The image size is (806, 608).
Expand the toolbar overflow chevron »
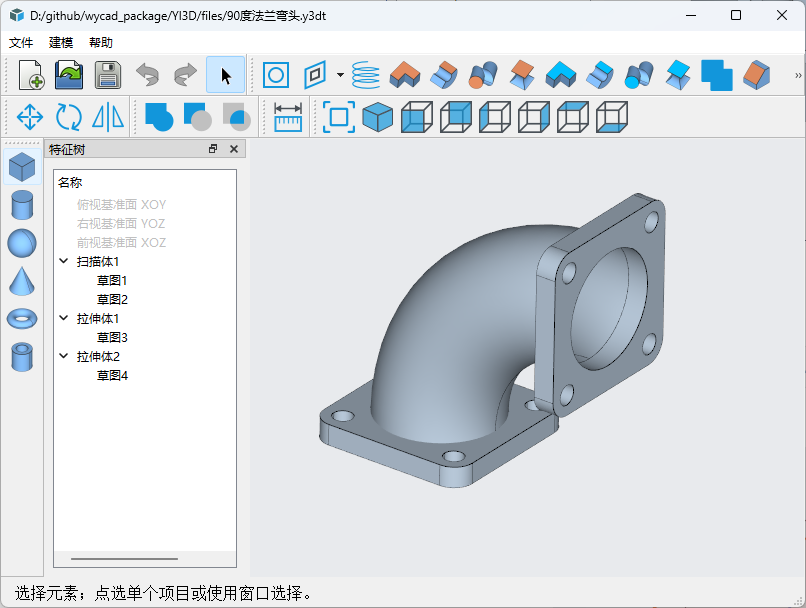[x=798, y=75]
